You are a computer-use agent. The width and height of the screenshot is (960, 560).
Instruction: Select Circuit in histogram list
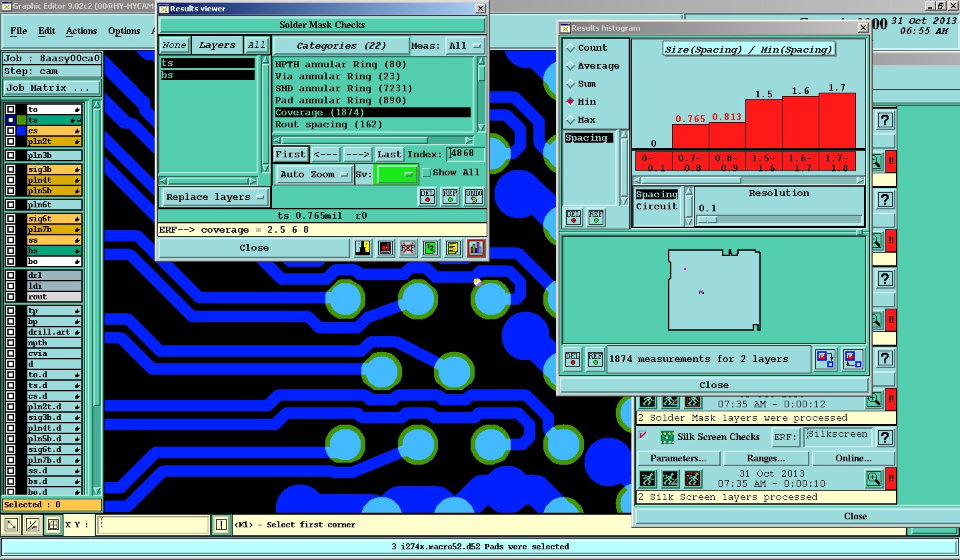[656, 207]
